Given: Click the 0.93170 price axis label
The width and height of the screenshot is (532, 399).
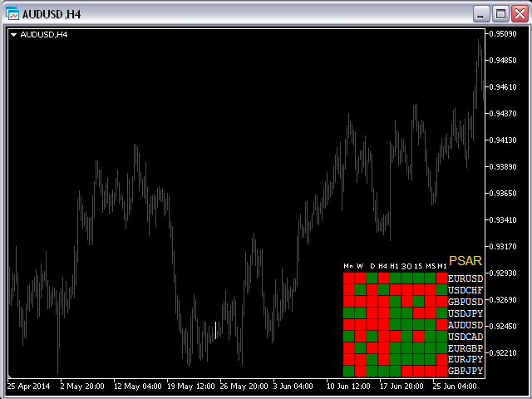Looking at the screenshot, I should point(503,247).
